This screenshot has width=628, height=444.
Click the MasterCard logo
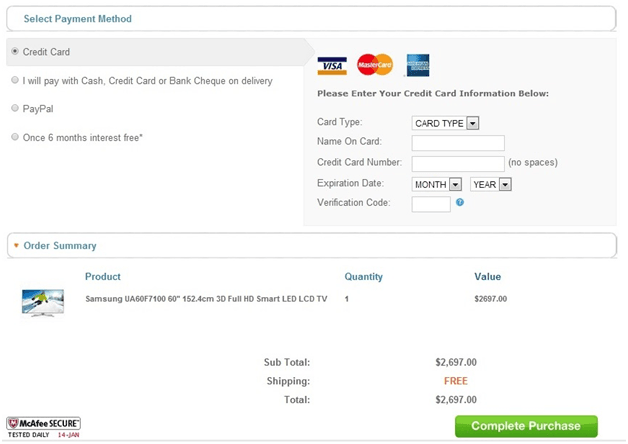[x=374, y=65]
